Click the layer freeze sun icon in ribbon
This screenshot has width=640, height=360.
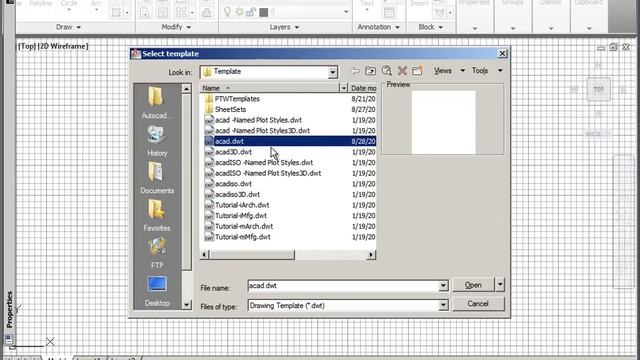tap(239, 12)
